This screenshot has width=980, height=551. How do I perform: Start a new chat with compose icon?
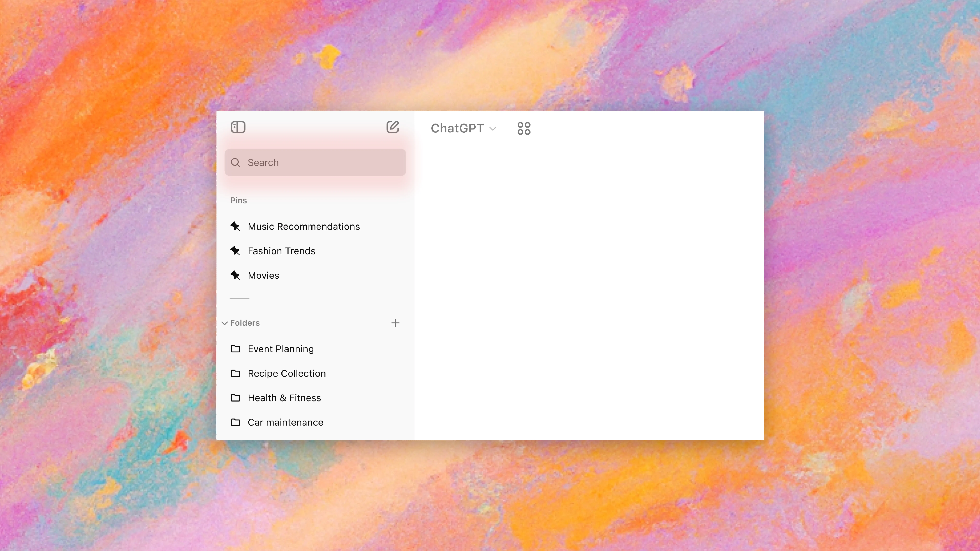coord(393,127)
